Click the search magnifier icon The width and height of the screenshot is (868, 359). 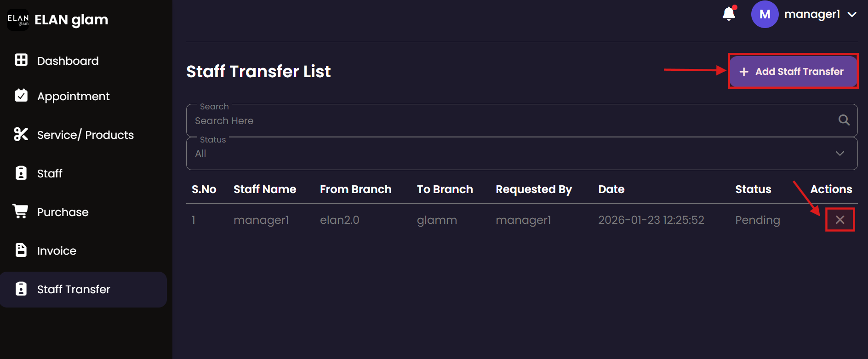[x=844, y=120]
